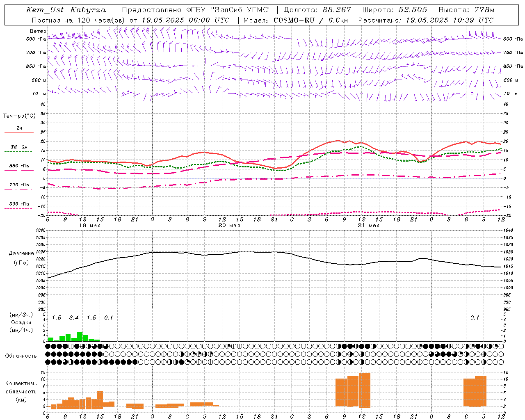525x420 pixels.
Task: Click the 'Давление' pressure label
Action: (x=21, y=253)
